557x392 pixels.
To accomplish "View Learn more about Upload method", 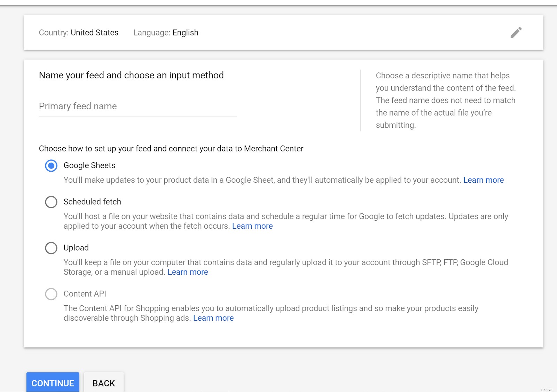I will tap(188, 272).
